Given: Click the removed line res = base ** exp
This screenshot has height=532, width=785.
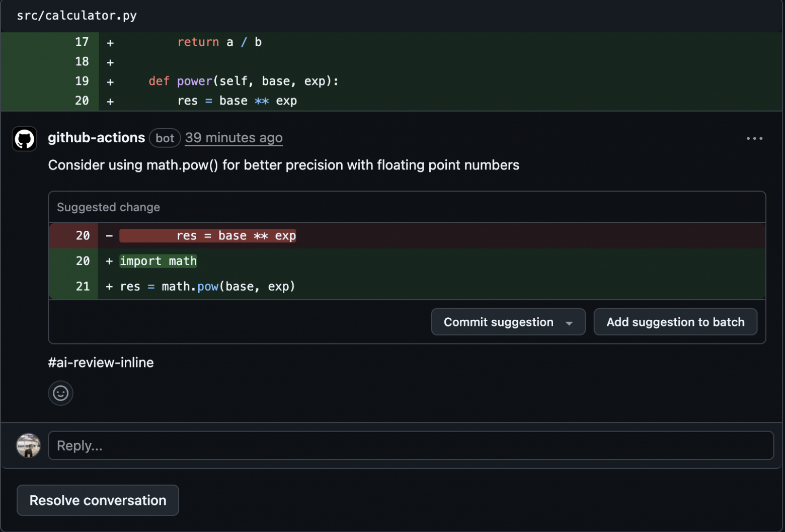Looking at the screenshot, I should (237, 235).
